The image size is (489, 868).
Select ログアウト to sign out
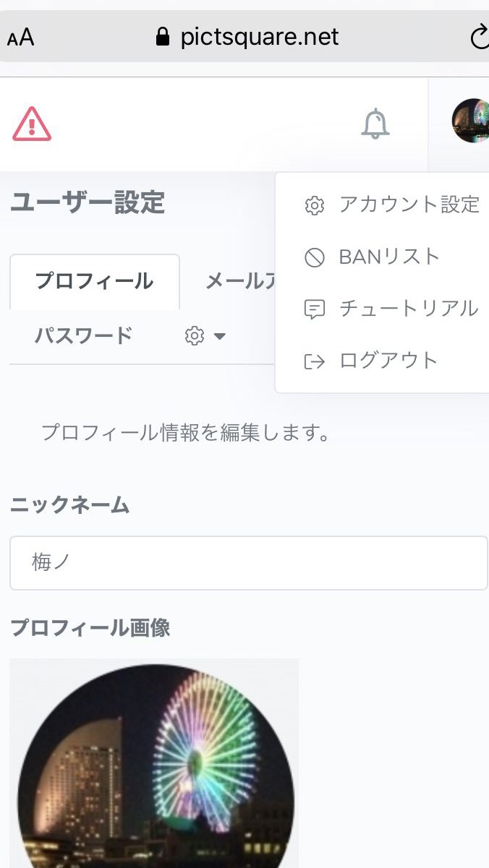pos(388,361)
